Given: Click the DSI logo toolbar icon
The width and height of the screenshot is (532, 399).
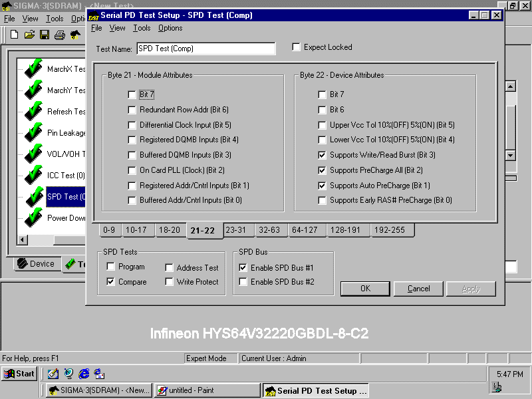Looking at the screenshot, I should tap(74, 35).
